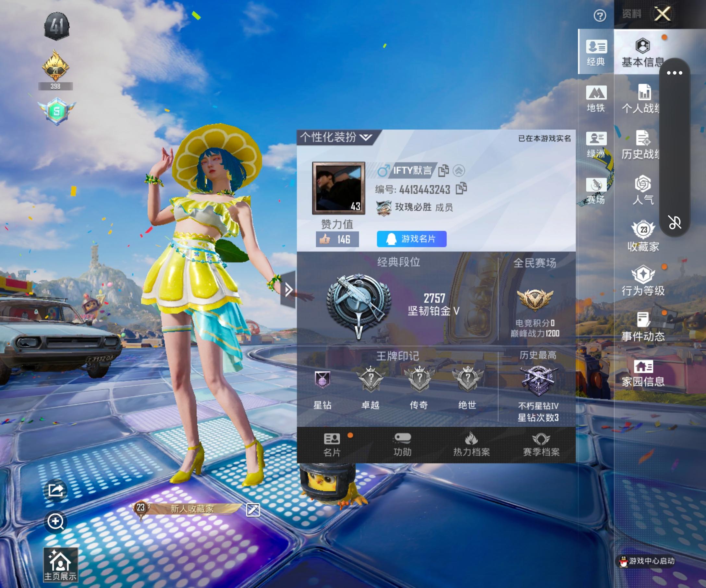Open 主页展示 homepage display
Viewport: 706px width, 588px height.
61,565
